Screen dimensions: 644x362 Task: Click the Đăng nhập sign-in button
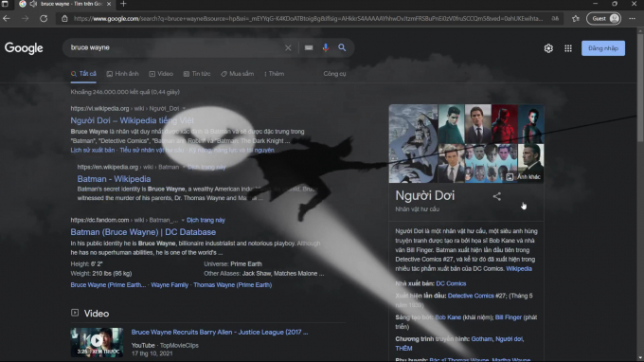pos(603,48)
